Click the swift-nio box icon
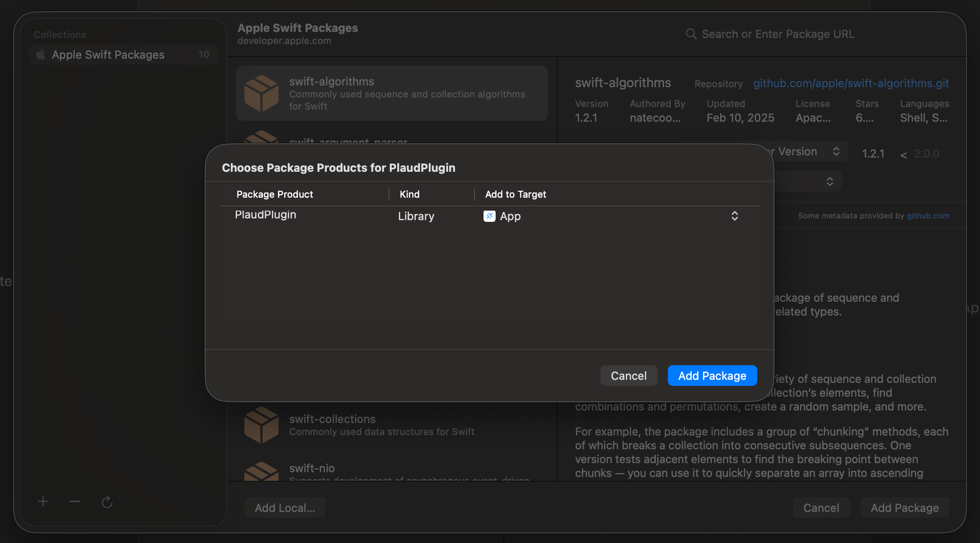 click(261, 471)
